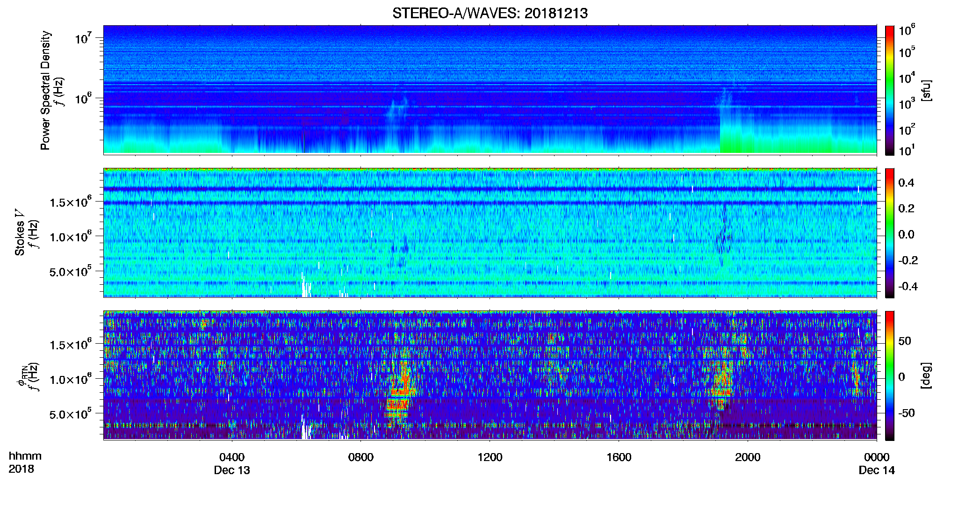Screen dimensions: 980x505
Task: Click the Stokes V colorbar
Action: tap(890, 233)
